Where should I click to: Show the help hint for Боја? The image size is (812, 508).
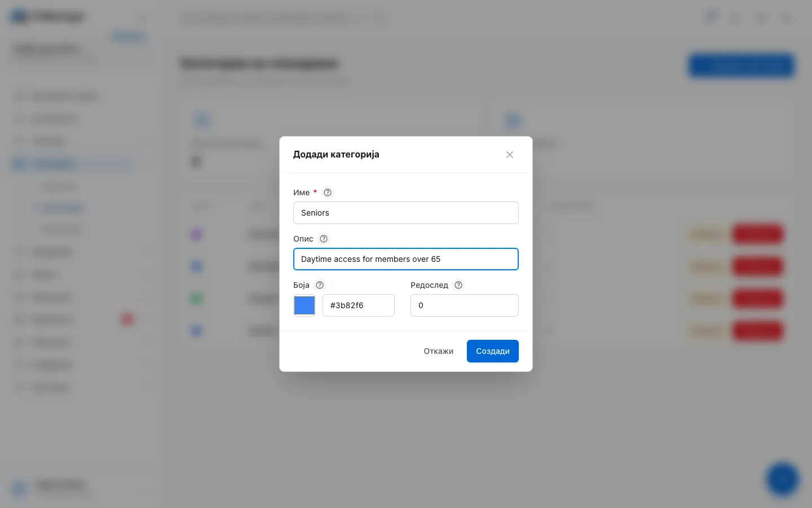point(320,285)
